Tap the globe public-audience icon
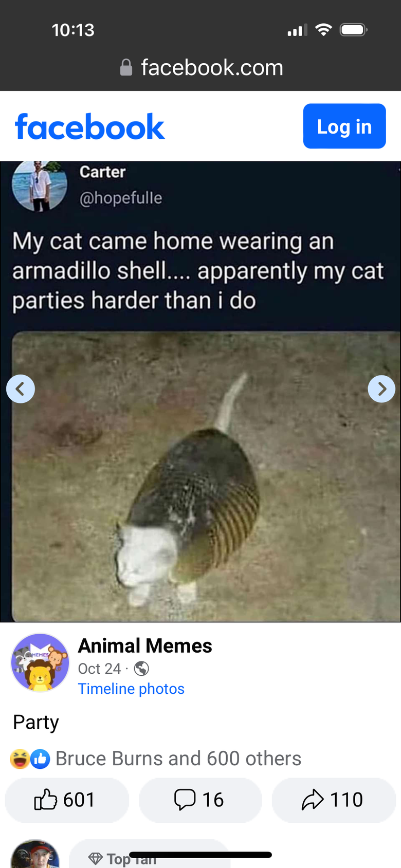This screenshot has width=401, height=868. click(x=141, y=669)
